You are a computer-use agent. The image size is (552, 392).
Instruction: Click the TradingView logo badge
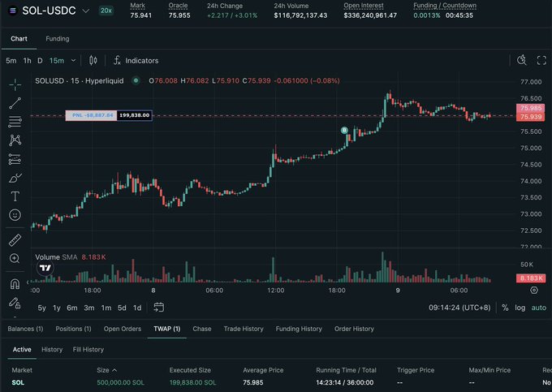(45, 268)
